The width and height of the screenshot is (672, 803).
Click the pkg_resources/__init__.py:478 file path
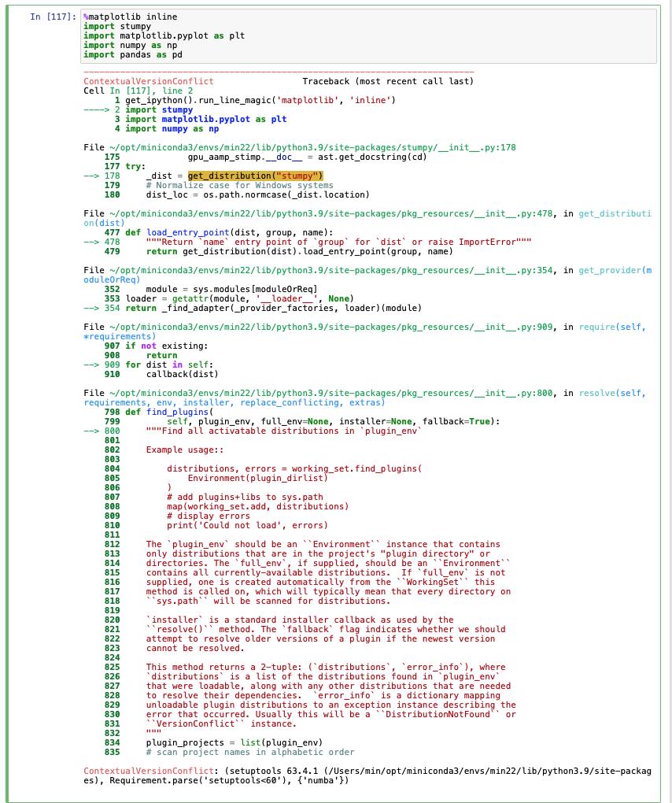[x=331, y=213]
